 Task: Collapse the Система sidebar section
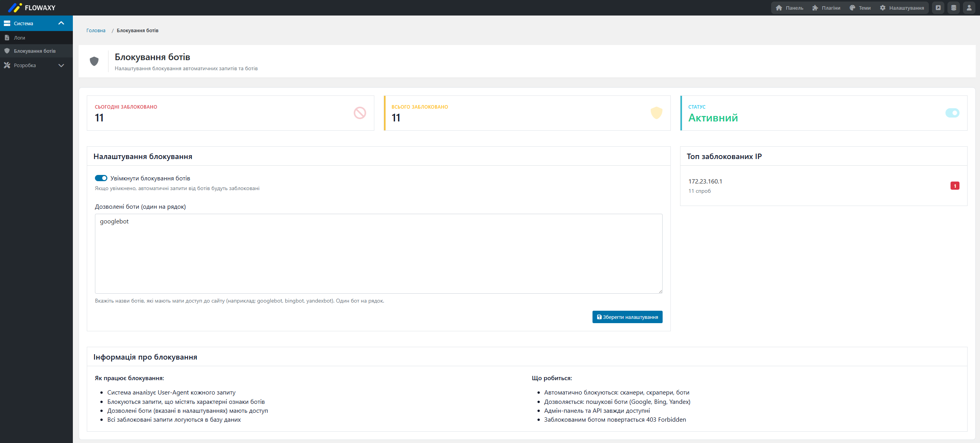[61, 23]
